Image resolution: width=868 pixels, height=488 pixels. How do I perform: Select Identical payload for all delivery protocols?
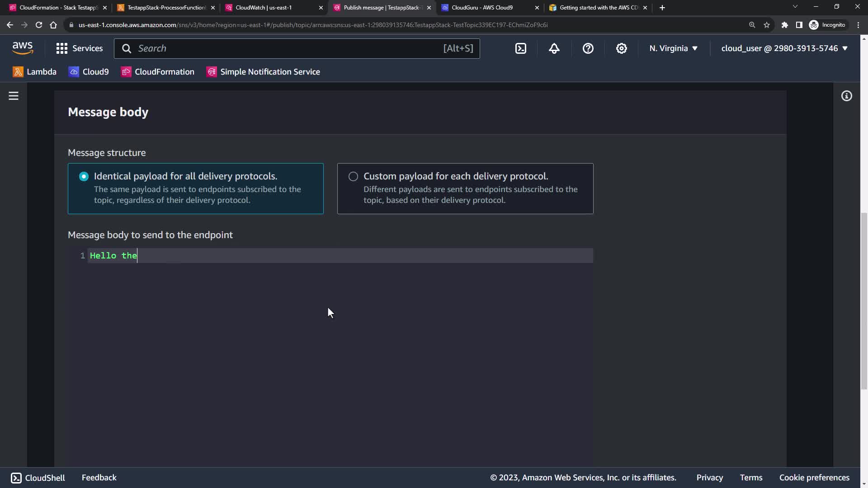point(84,176)
